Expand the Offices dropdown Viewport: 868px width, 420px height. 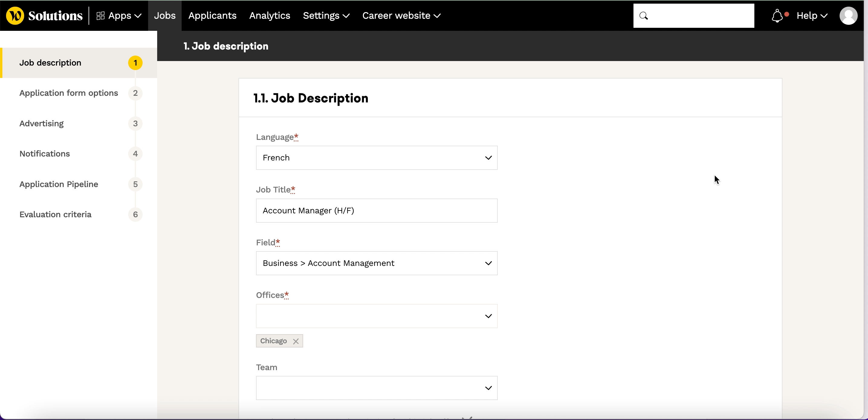click(377, 316)
